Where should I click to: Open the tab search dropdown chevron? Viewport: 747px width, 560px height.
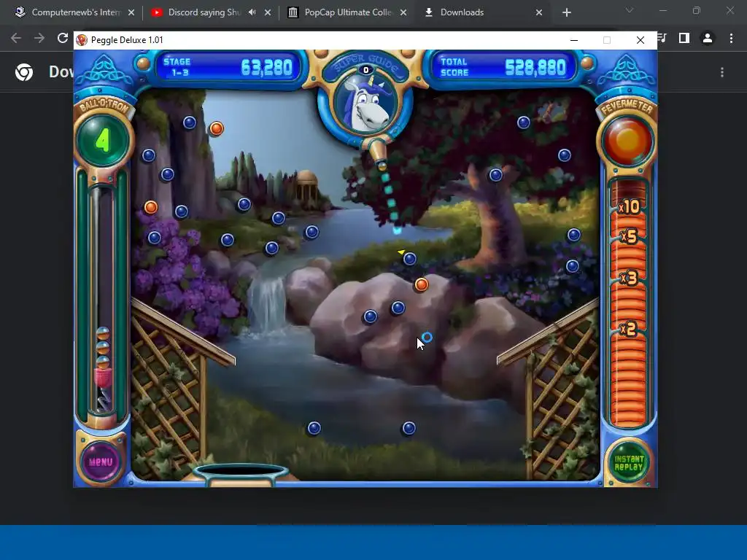point(630,10)
